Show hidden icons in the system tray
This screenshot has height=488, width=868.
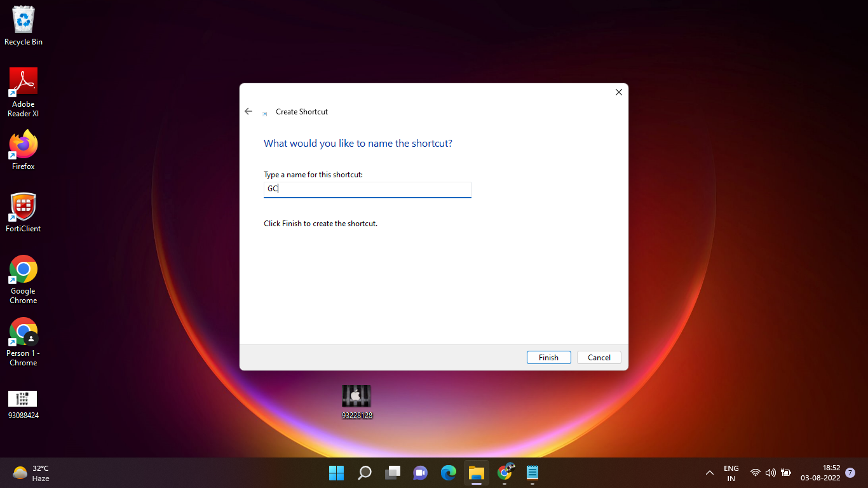[710, 473]
